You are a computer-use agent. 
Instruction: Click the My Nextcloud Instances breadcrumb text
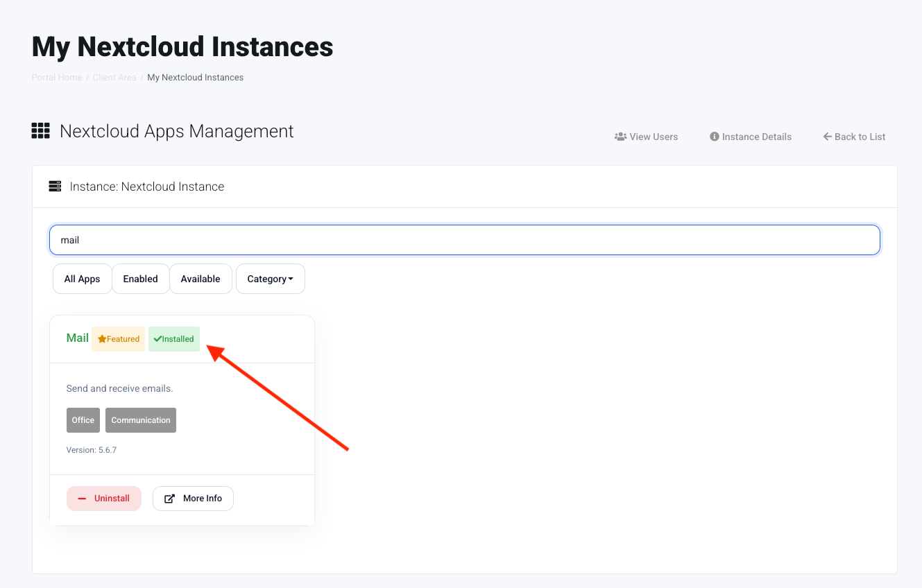196,78
